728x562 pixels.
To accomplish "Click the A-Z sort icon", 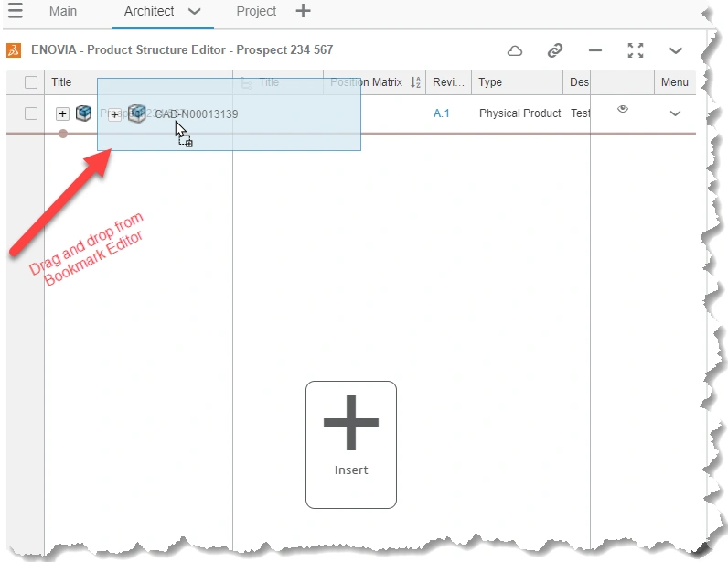I will [x=415, y=82].
